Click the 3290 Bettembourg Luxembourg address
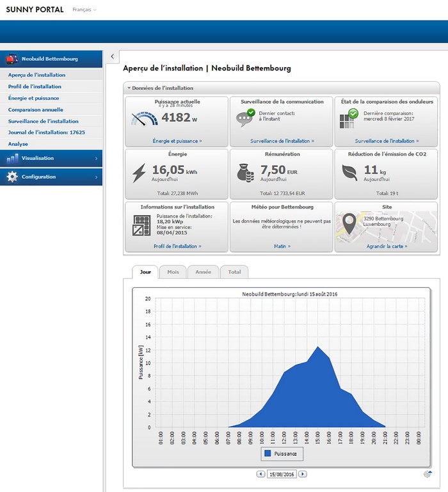Viewport: 448px width, 492px height. point(383,221)
